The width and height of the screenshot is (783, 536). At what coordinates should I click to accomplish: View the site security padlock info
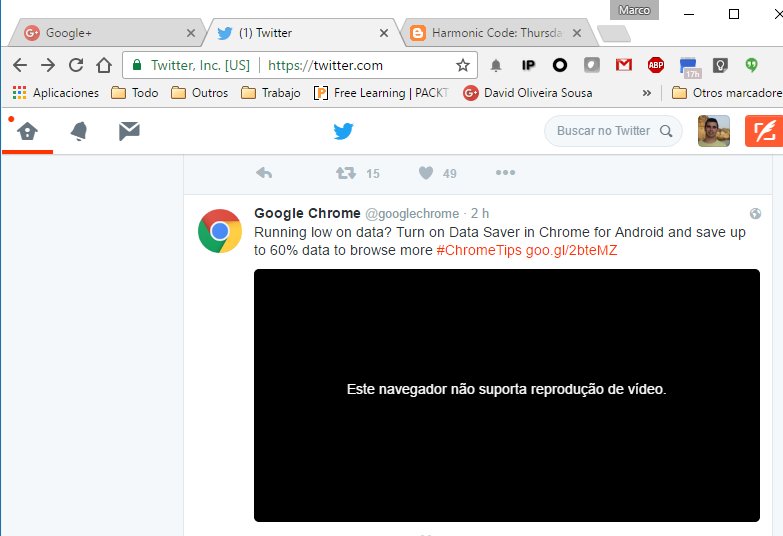[x=137, y=65]
